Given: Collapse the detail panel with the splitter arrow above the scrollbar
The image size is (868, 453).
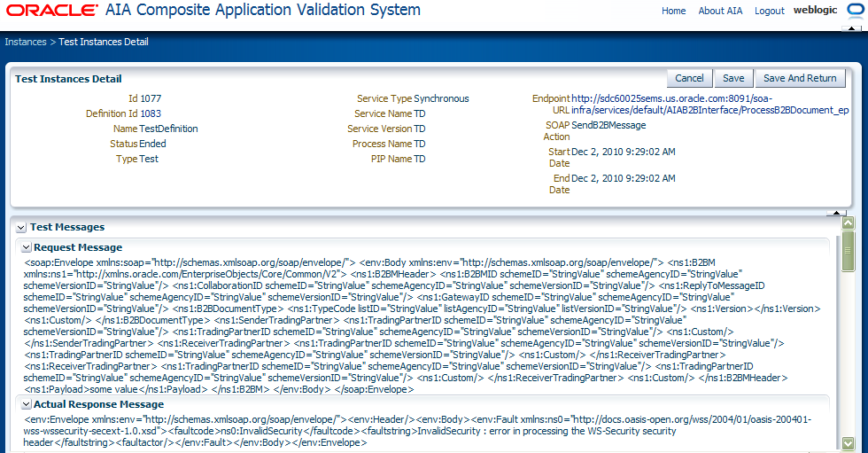Looking at the screenshot, I should pos(836,213).
